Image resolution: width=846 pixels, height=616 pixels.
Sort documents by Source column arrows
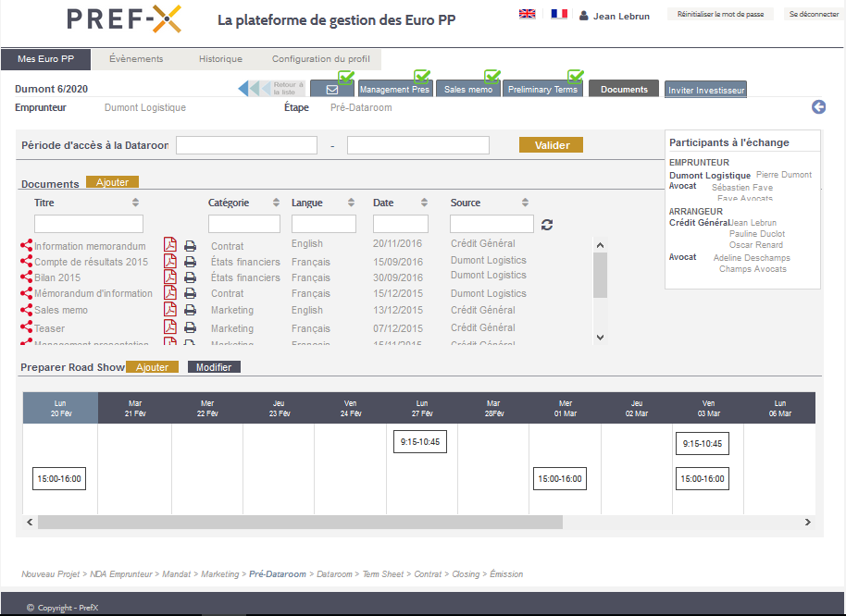click(x=525, y=203)
